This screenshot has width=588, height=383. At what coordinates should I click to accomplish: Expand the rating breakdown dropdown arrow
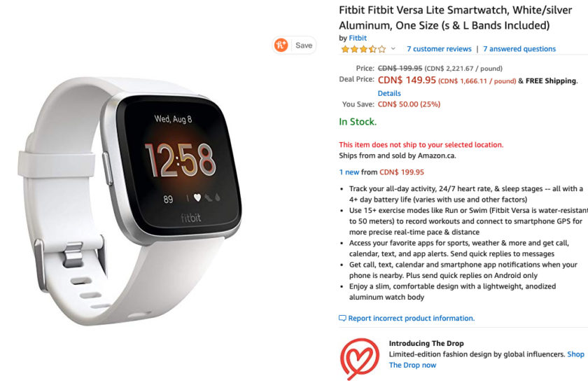coord(393,48)
